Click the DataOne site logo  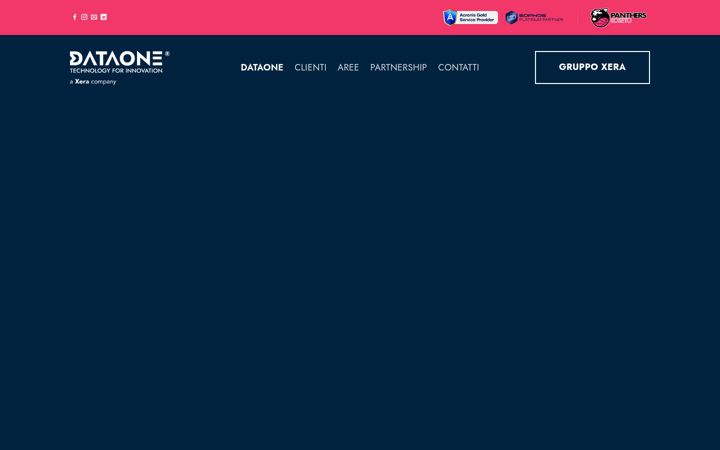[119, 68]
